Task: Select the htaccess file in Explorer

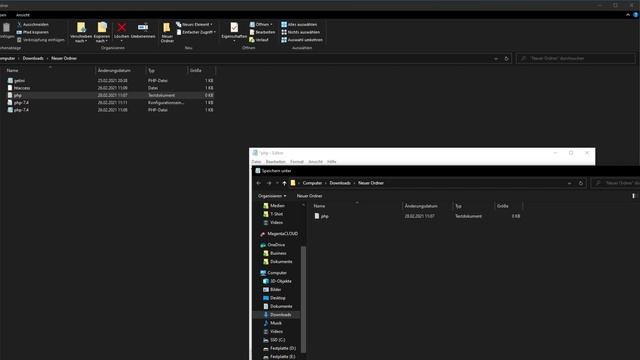Action: point(109,88)
